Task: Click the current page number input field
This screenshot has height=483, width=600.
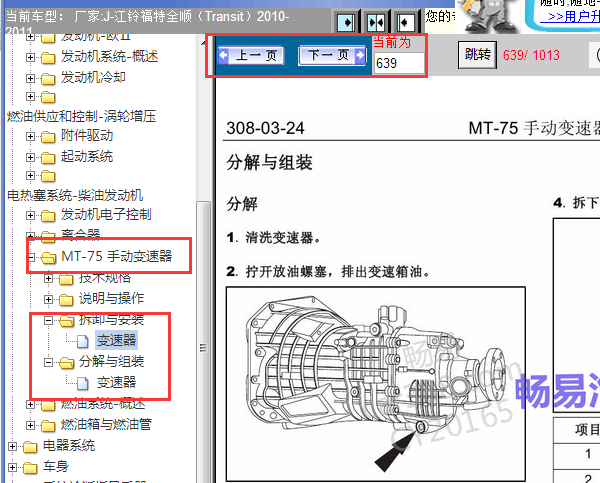Action: 398,62
